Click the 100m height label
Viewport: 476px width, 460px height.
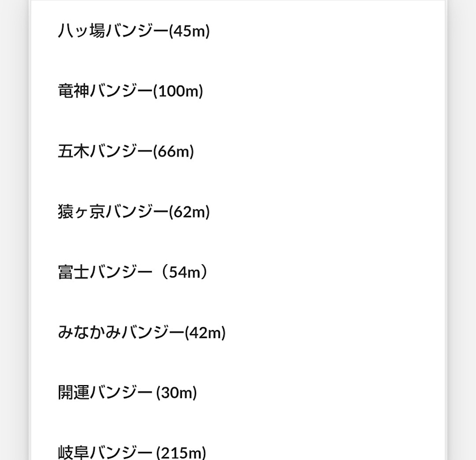click(178, 91)
